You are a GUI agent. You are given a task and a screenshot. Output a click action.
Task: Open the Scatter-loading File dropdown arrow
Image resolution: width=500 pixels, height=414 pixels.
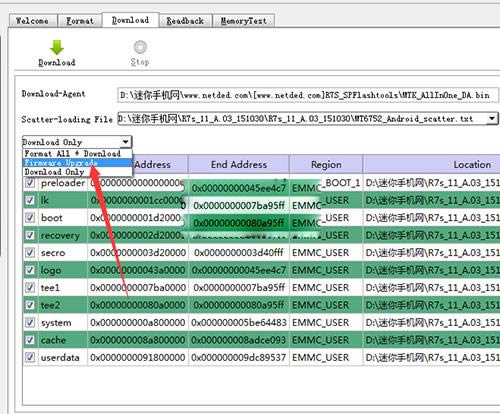coord(492,119)
